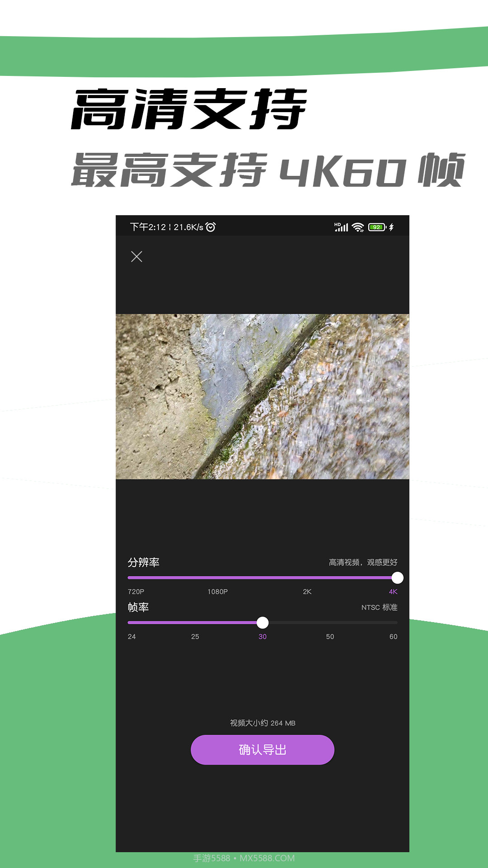
Task: Set frame rate to 25
Action: [x=195, y=637]
